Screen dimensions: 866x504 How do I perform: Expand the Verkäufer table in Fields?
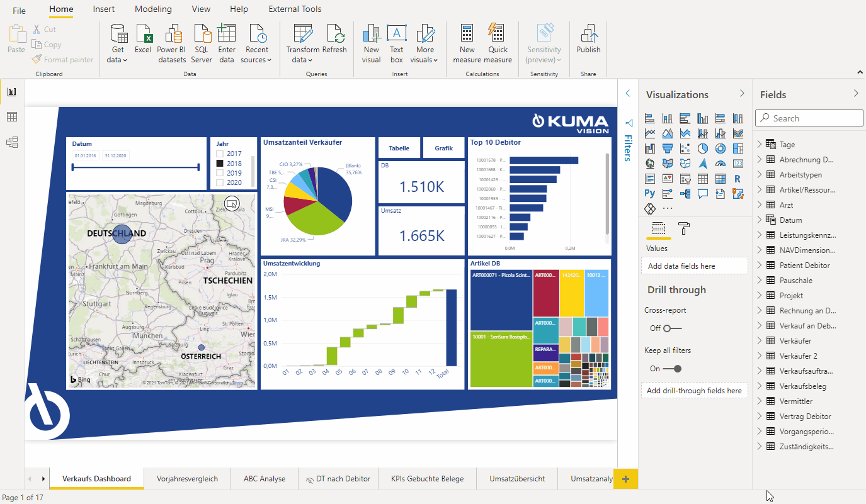point(760,341)
